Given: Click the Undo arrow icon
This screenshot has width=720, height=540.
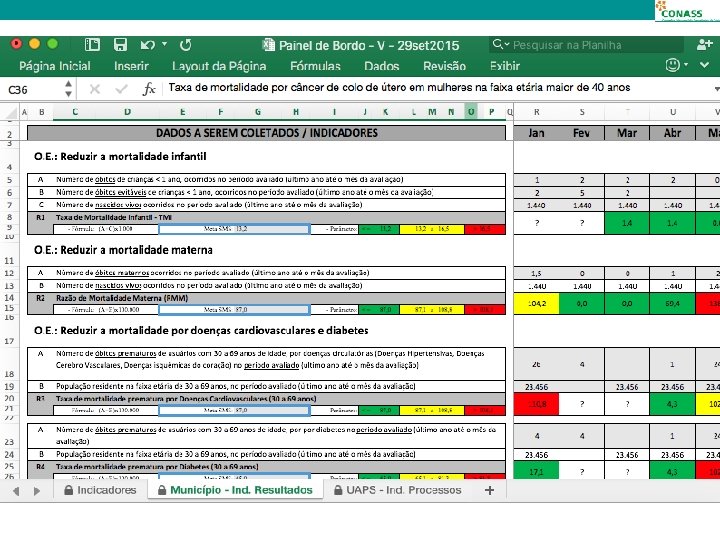Looking at the screenshot, I should pyautogui.click(x=147, y=45).
